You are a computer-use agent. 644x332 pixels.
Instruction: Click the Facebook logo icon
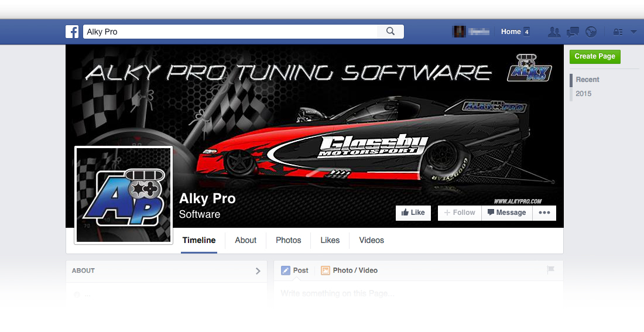[72, 32]
